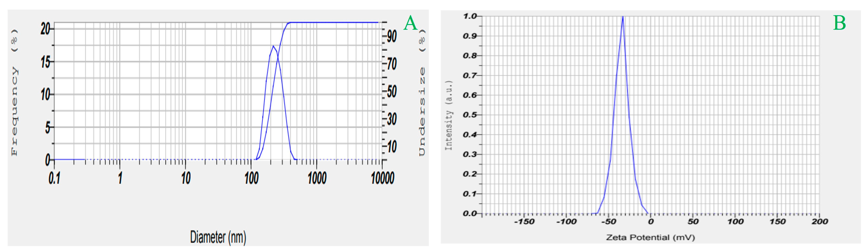
Task: Click the 90 tick label on undersize axis
Action: [392, 36]
